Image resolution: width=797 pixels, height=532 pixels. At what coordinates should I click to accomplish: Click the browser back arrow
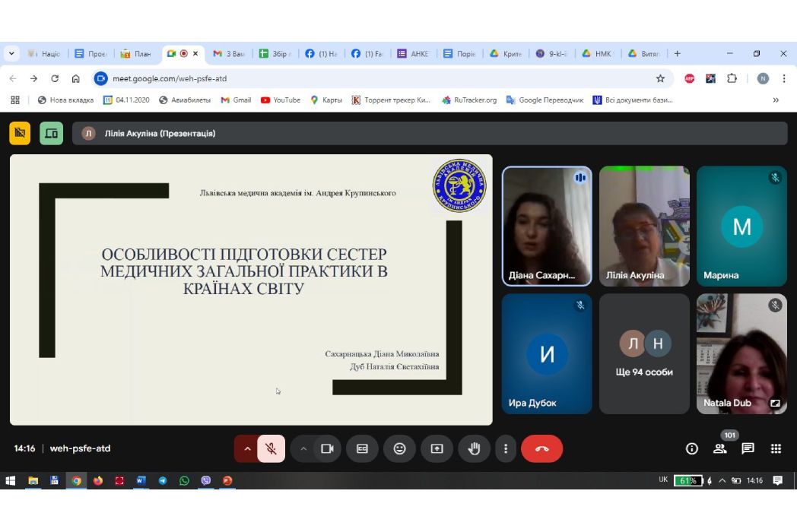coord(13,79)
